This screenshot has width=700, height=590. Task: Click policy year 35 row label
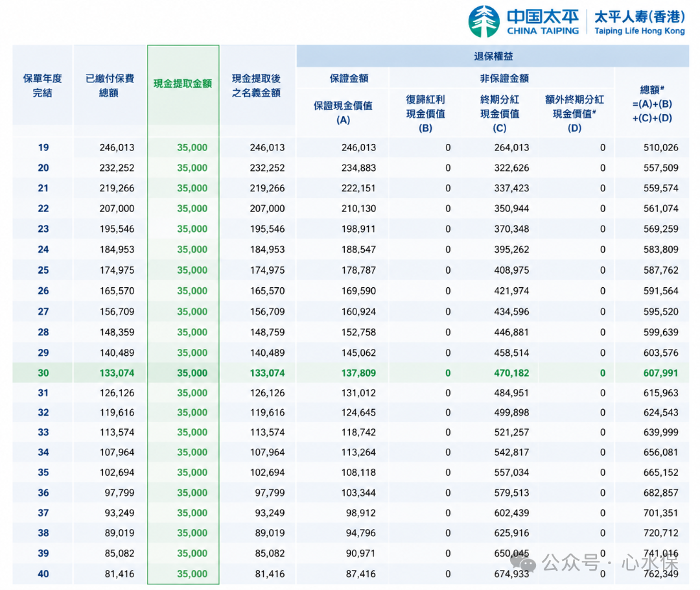tap(43, 473)
